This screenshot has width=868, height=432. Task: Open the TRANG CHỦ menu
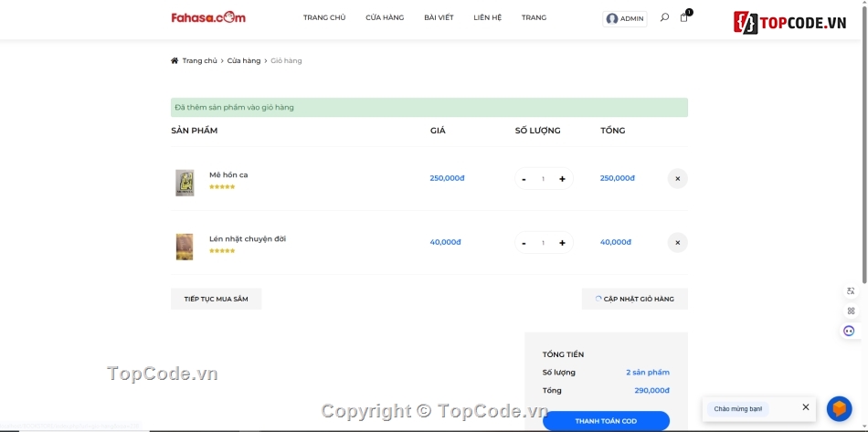click(x=324, y=17)
